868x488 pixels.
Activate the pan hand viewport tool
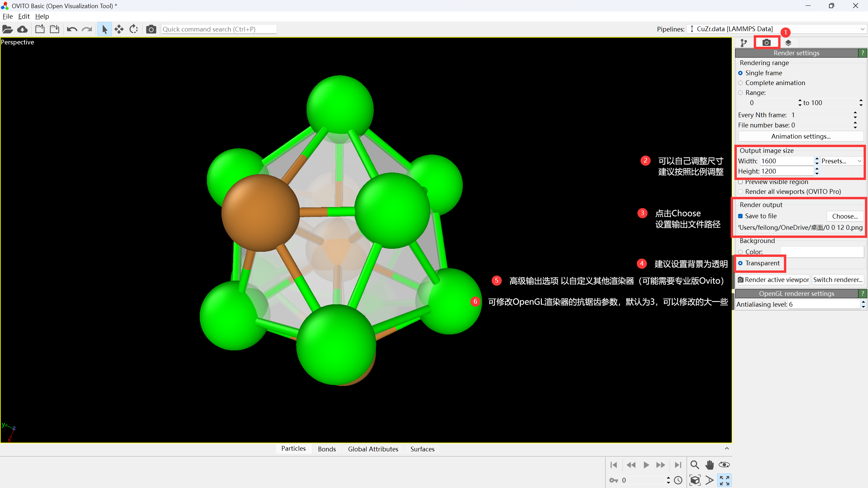tap(709, 465)
